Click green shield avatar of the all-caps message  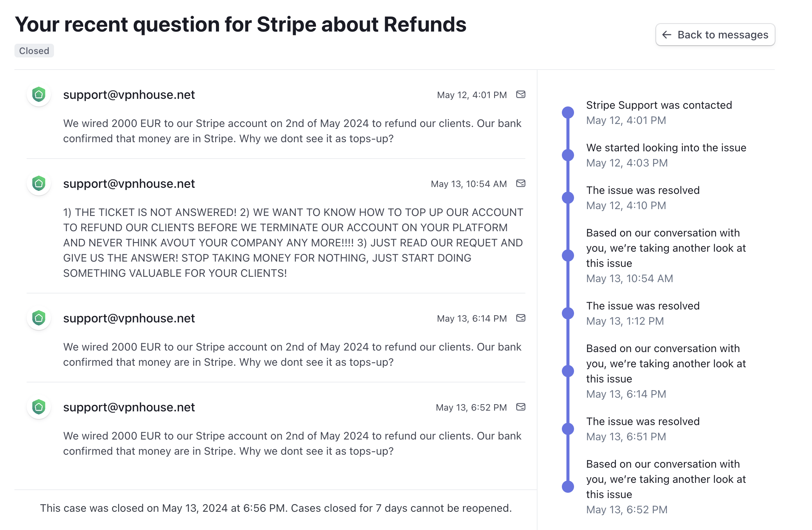point(39,183)
